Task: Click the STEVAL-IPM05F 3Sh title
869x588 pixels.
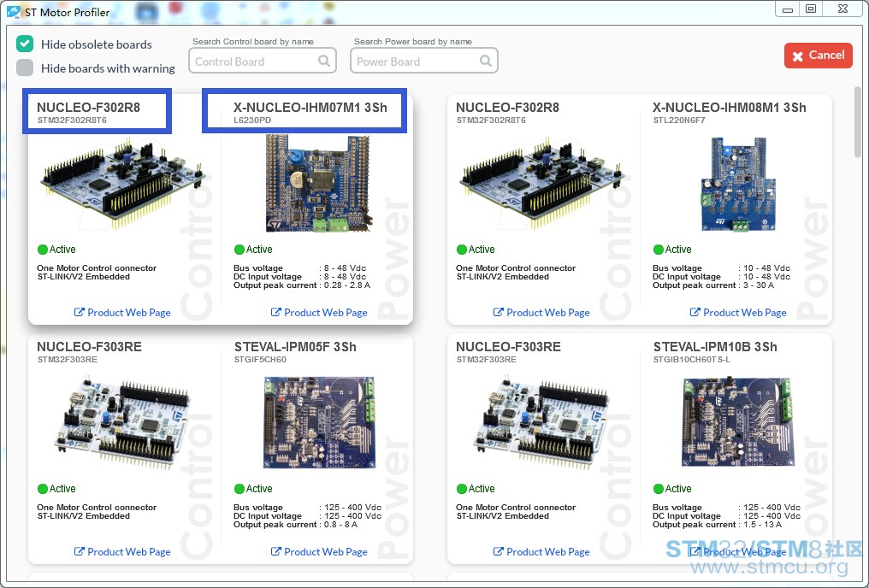Action: [x=295, y=347]
